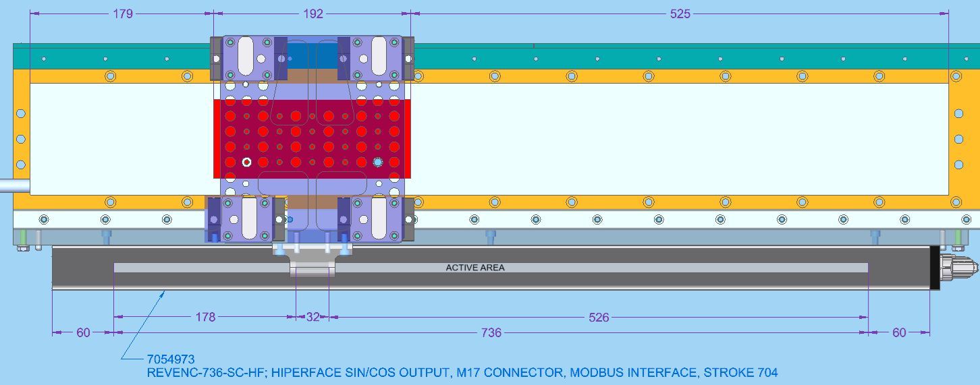This screenshot has width=980, height=385.
Task: Click the cyan-filled hole on red plate
Action: pos(377,162)
